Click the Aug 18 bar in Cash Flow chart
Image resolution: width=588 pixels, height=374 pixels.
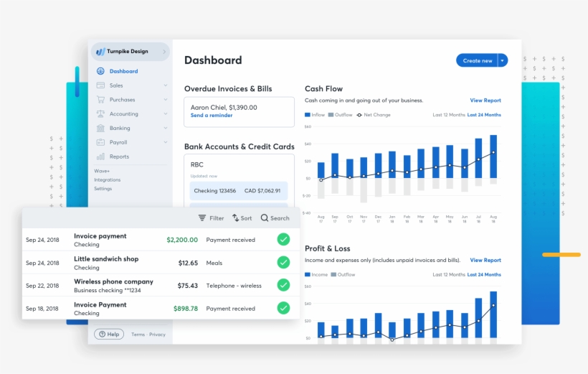[493, 156]
